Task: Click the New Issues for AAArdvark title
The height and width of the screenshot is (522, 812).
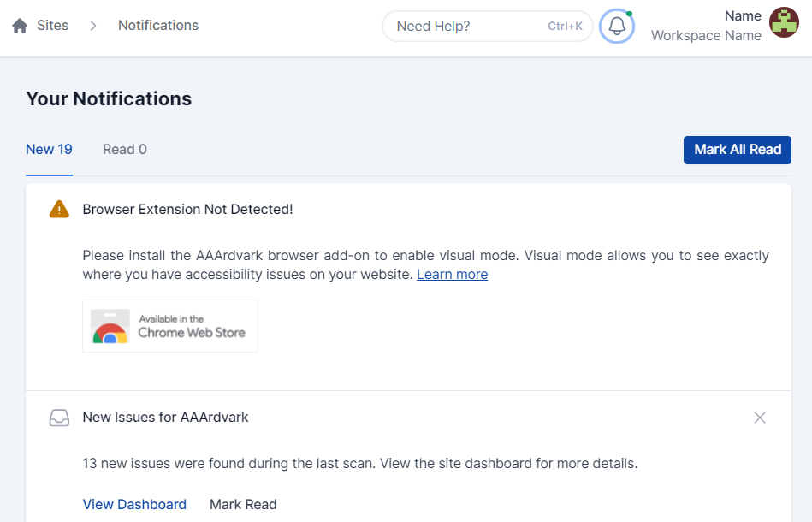Action: coord(165,418)
